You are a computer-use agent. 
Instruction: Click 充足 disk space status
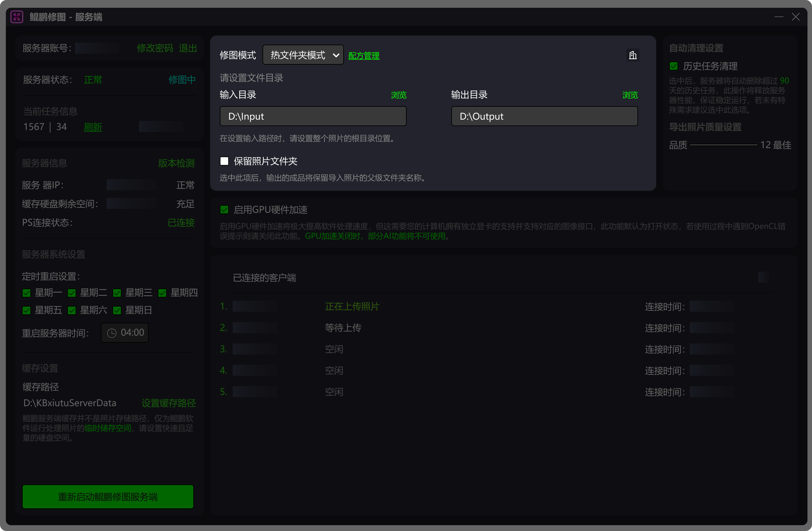click(x=185, y=204)
